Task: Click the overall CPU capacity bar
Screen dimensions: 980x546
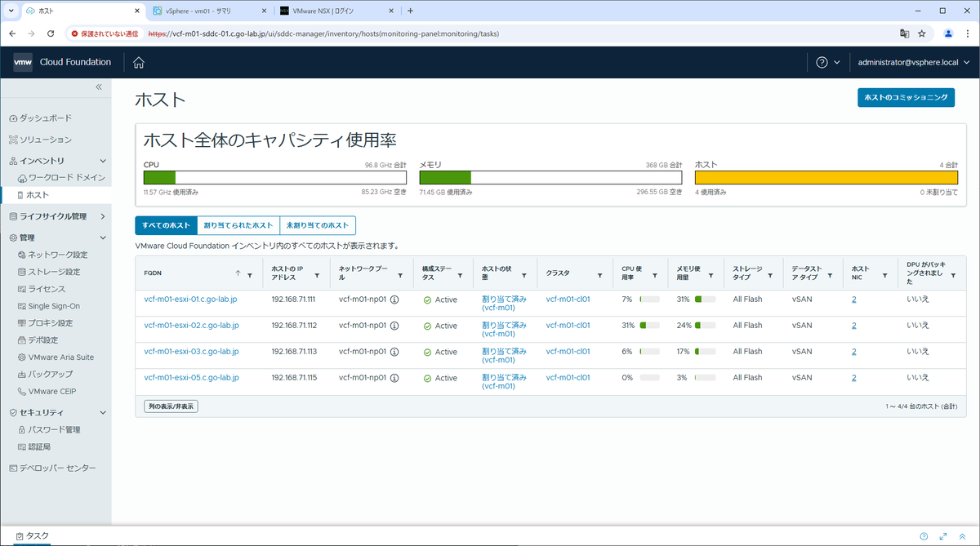Action: (x=275, y=177)
